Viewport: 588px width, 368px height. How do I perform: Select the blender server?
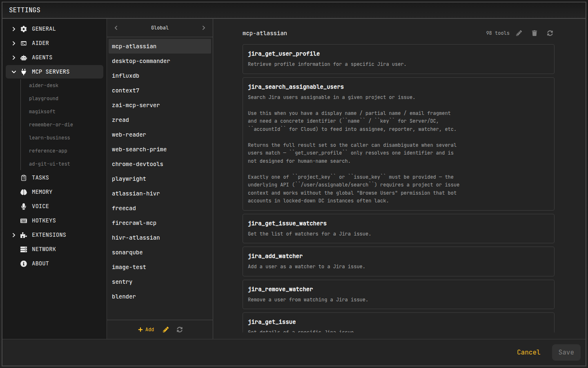[x=160, y=296]
